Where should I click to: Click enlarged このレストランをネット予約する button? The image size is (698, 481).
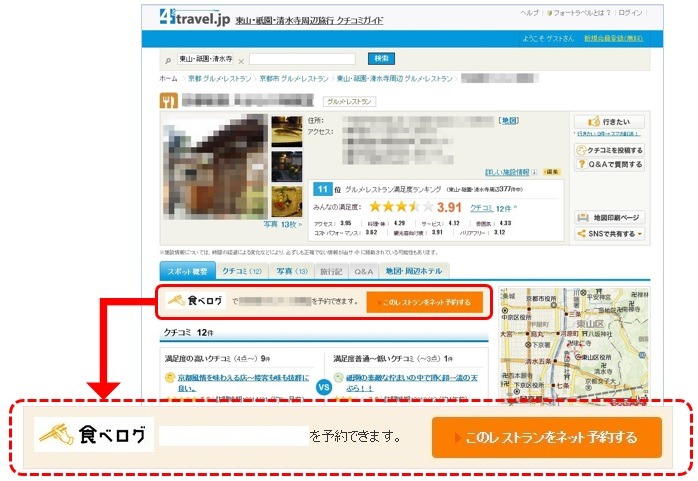coord(547,437)
